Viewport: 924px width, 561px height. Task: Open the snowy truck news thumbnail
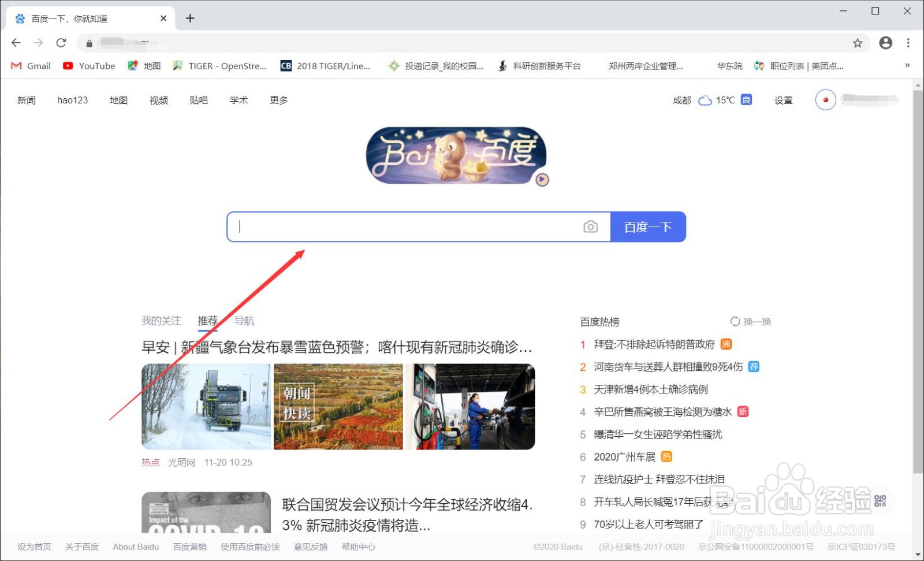click(206, 407)
